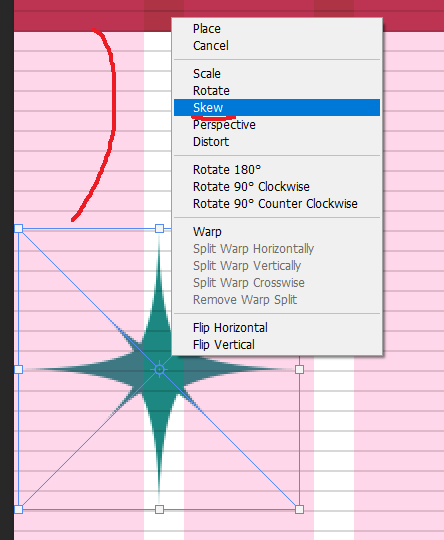Choose Place from the context menu

tap(277, 29)
